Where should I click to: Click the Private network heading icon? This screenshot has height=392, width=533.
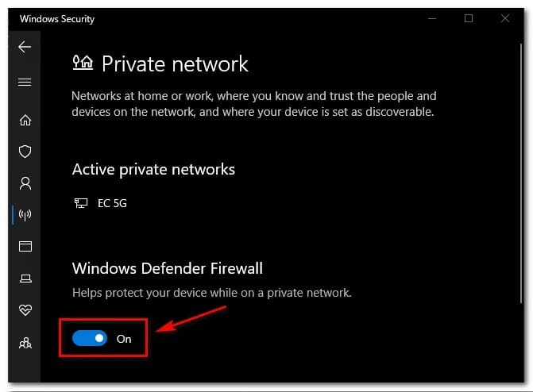pyautogui.click(x=83, y=63)
